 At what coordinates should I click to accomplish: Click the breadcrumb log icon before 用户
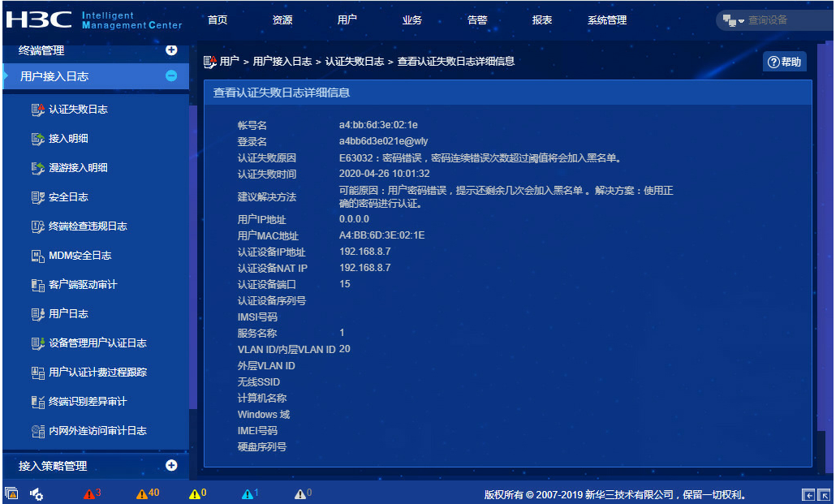pyautogui.click(x=210, y=62)
